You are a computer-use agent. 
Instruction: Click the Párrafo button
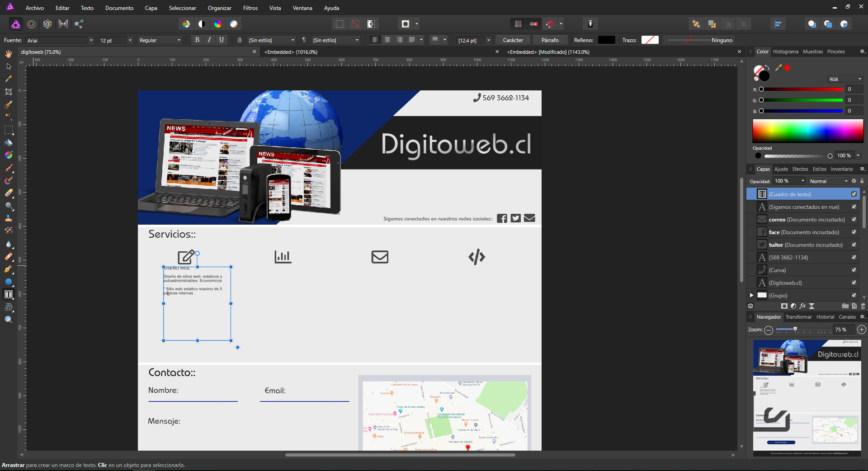[x=550, y=40]
